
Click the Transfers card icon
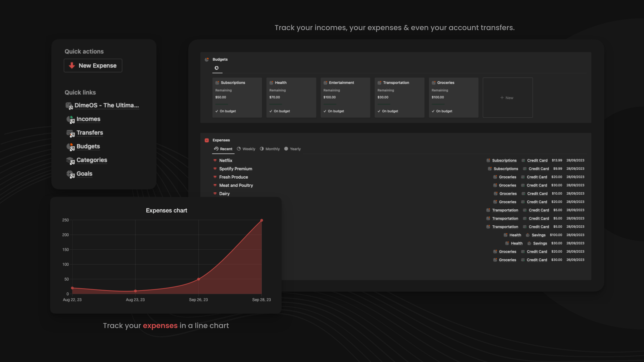70,133
